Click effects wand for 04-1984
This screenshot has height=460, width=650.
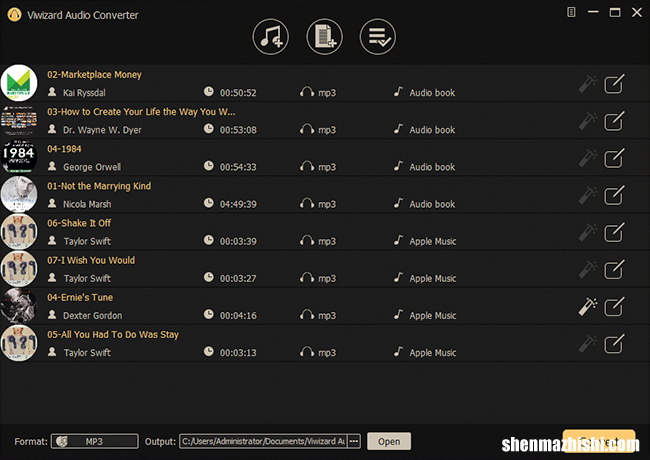[x=588, y=158]
